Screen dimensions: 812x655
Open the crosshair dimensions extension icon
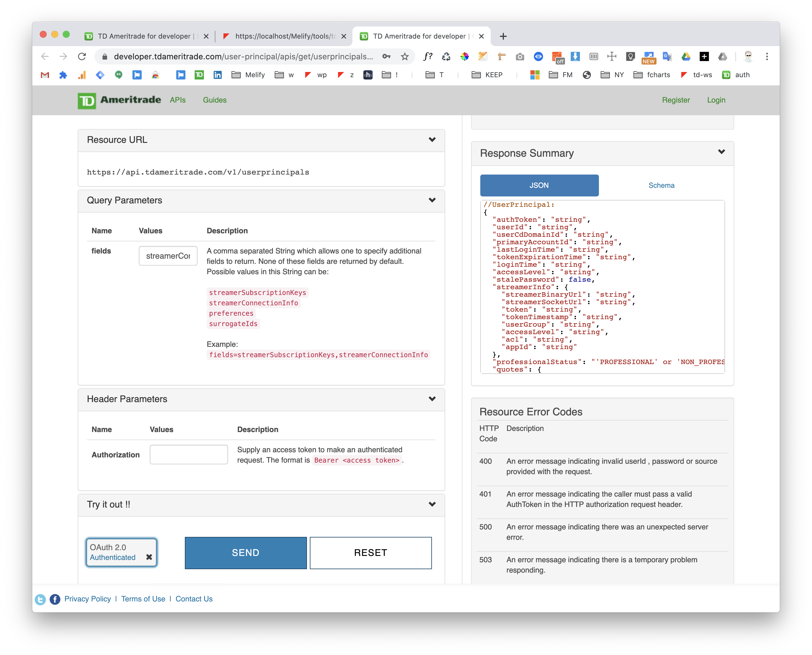point(612,56)
